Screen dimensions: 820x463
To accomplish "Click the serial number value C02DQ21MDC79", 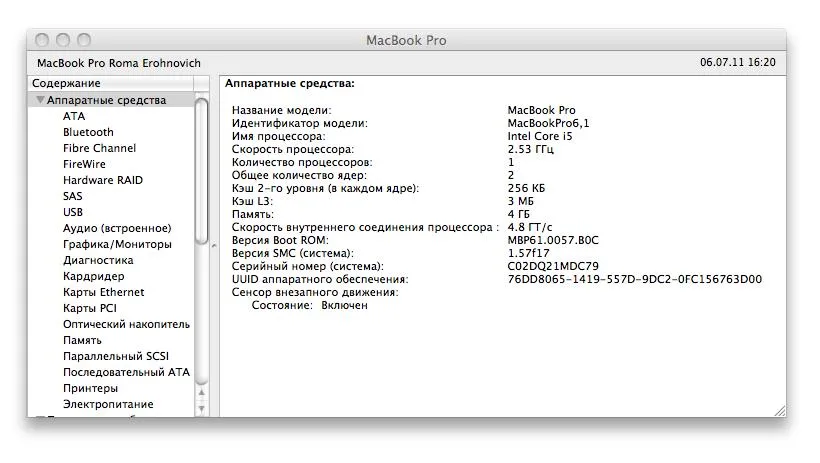I will coord(553,266).
